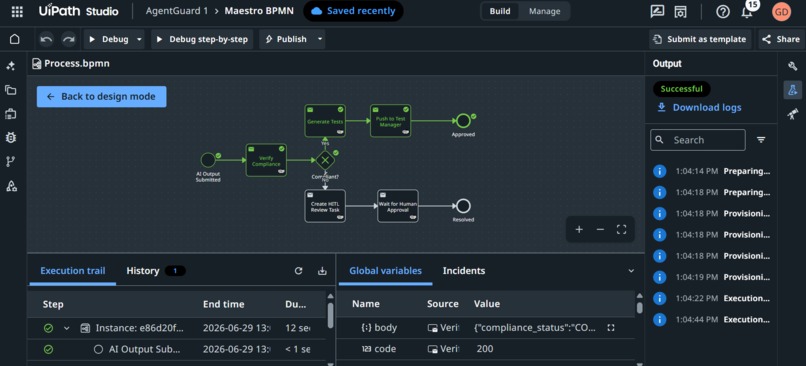Click the Successful status badge

pyautogui.click(x=682, y=89)
